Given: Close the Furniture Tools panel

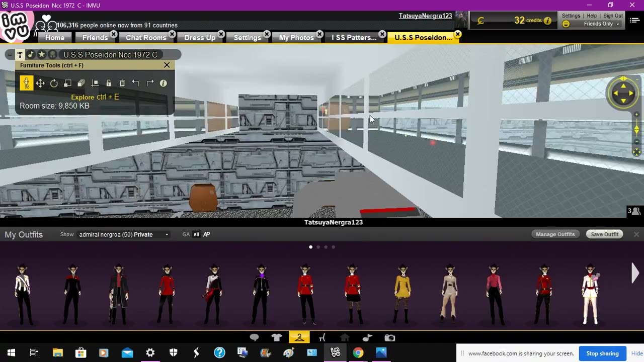Looking at the screenshot, I should click(x=167, y=65).
